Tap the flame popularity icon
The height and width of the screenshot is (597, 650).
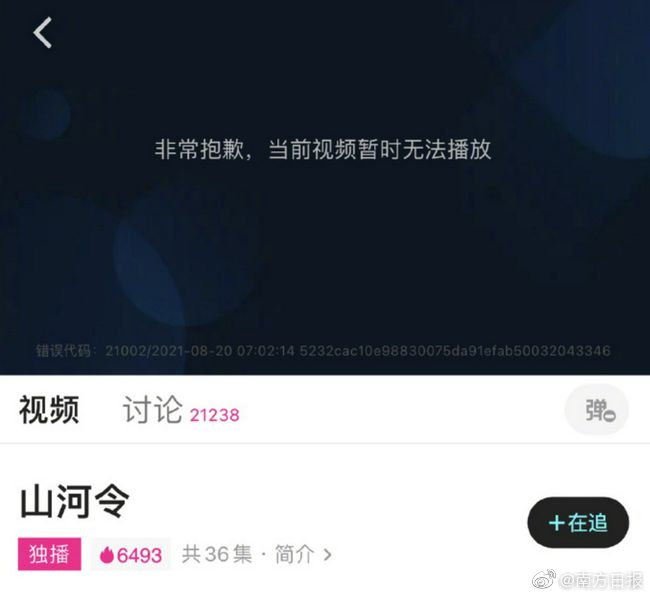click(107, 555)
